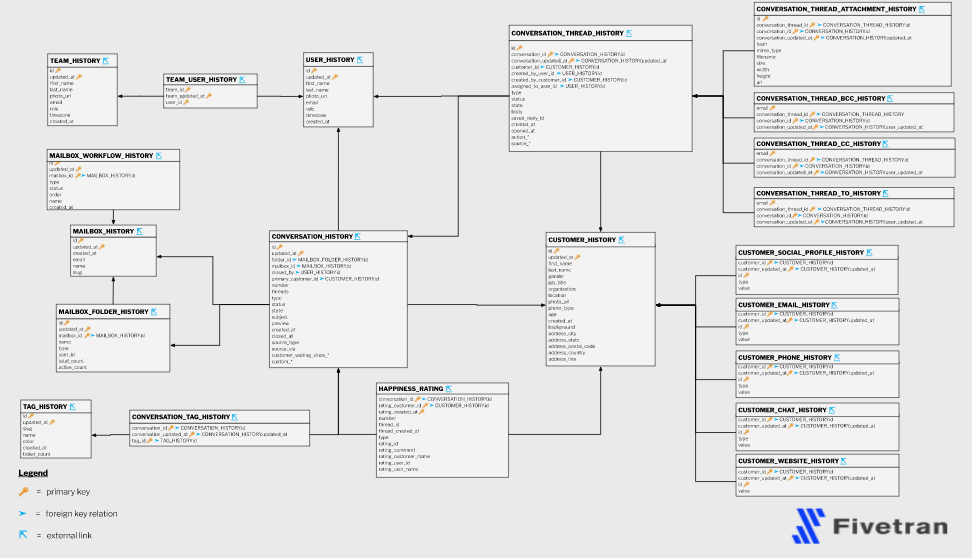Select the CONVERSATION_THREAD_BCC_HISTORY table title
The width and height of the screenshot is (972, 558).
820,99
